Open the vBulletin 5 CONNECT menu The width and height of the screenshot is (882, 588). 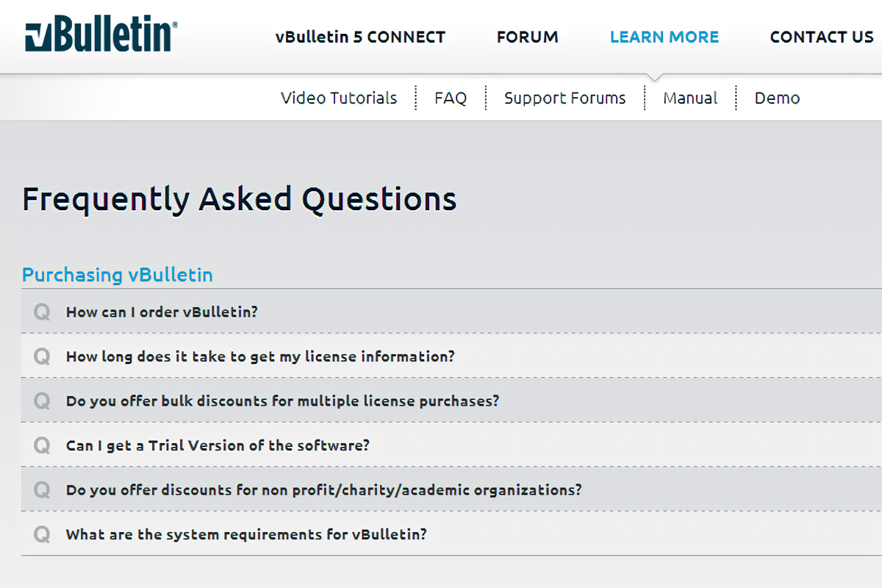360,37
